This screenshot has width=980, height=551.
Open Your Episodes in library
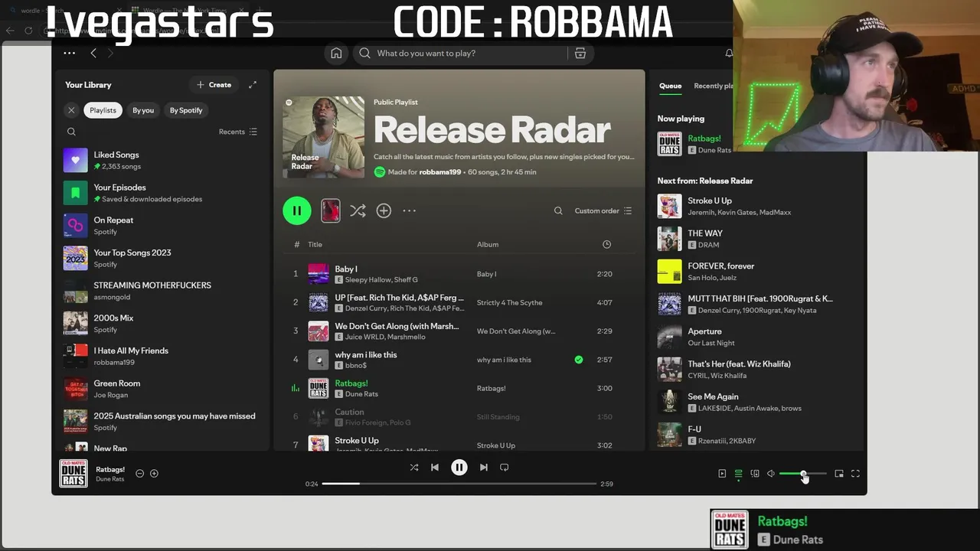coord(161,193)
